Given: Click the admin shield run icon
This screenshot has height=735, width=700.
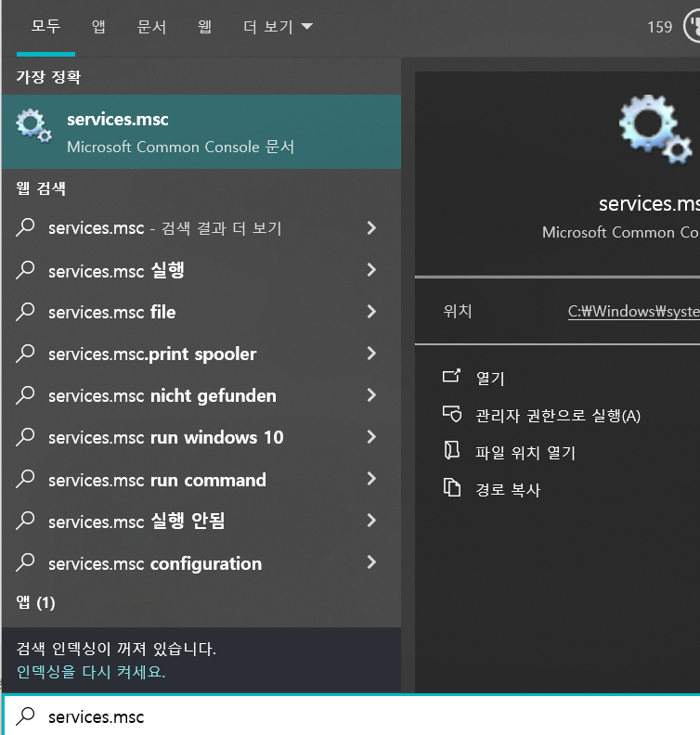Looking at the screenshot, I should (x=452, y=414).
